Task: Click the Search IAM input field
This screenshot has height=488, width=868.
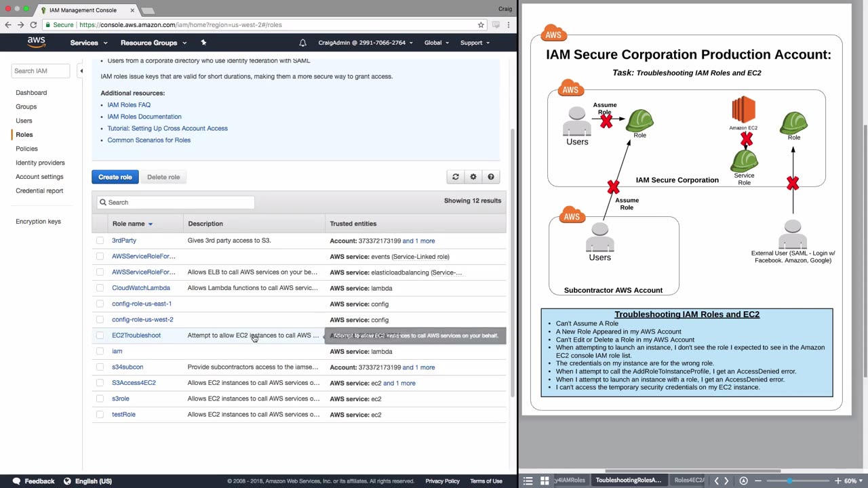Action: pyautogui.click(x=40, y=70)
